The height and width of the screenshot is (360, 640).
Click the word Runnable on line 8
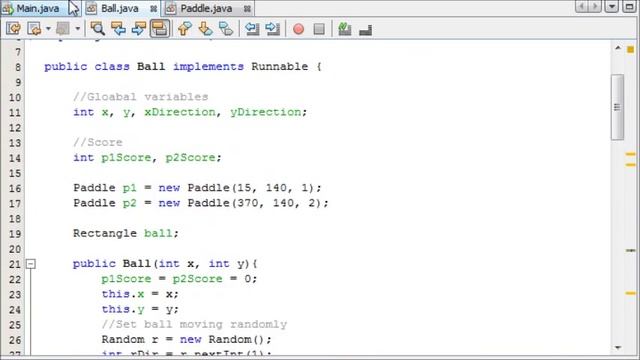(280, 67)
